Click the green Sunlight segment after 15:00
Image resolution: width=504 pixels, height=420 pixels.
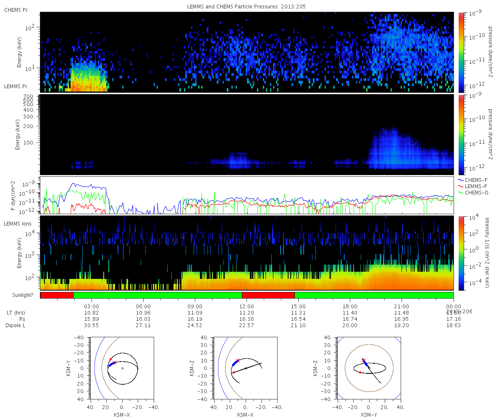click(x=374, y=295)
